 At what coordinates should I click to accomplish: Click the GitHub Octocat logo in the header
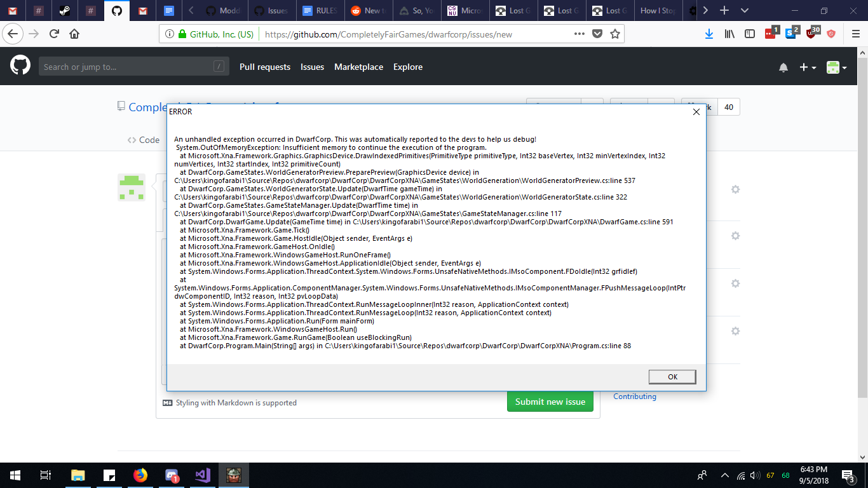19,65
